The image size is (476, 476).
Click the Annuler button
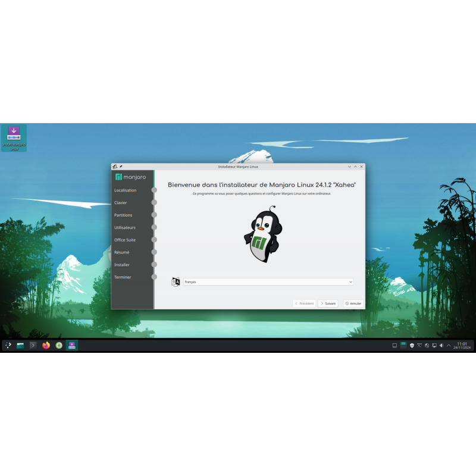click(x=353, y=303)
